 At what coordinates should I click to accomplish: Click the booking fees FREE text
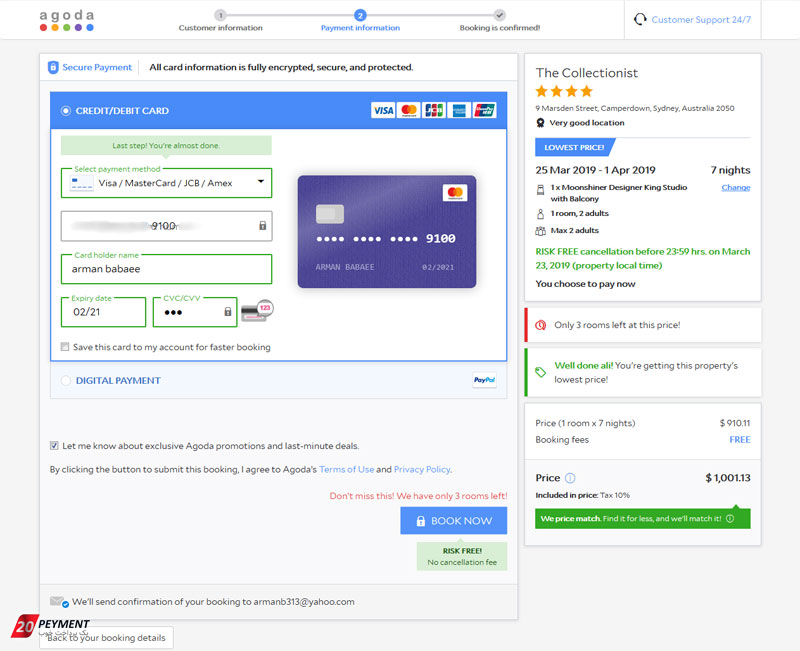click(740, 440)
